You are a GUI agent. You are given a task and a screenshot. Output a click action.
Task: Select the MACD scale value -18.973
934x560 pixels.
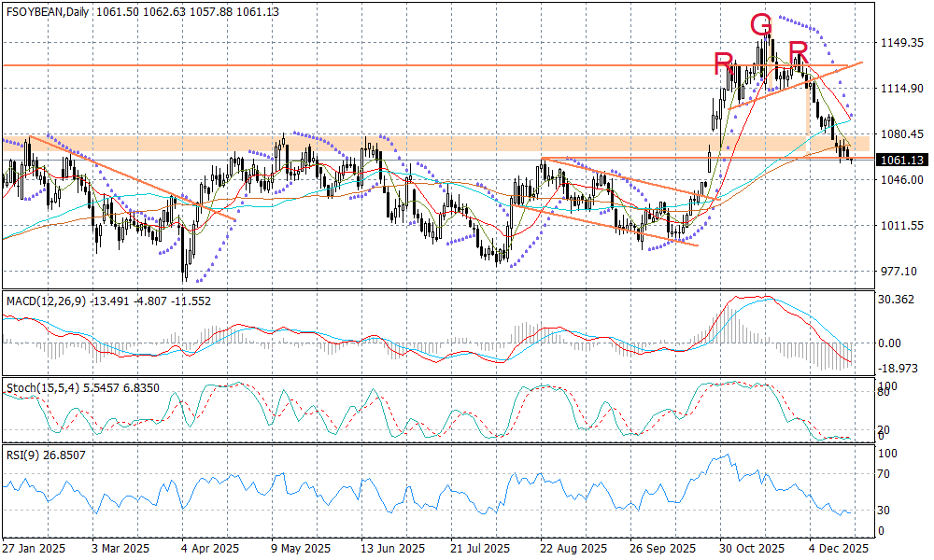coord(899,369)
